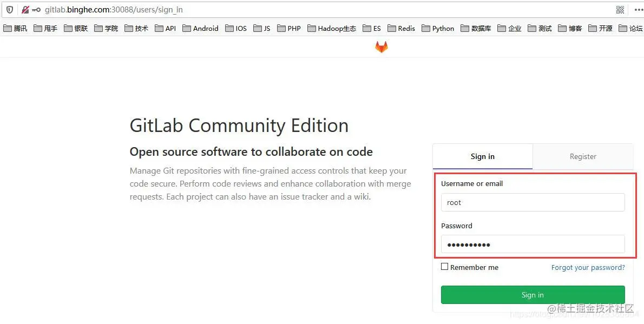This screenshot has width=644, height=324.
Task: Click the GitLab Community Edition heading
Action: click(x=239, y=125)
